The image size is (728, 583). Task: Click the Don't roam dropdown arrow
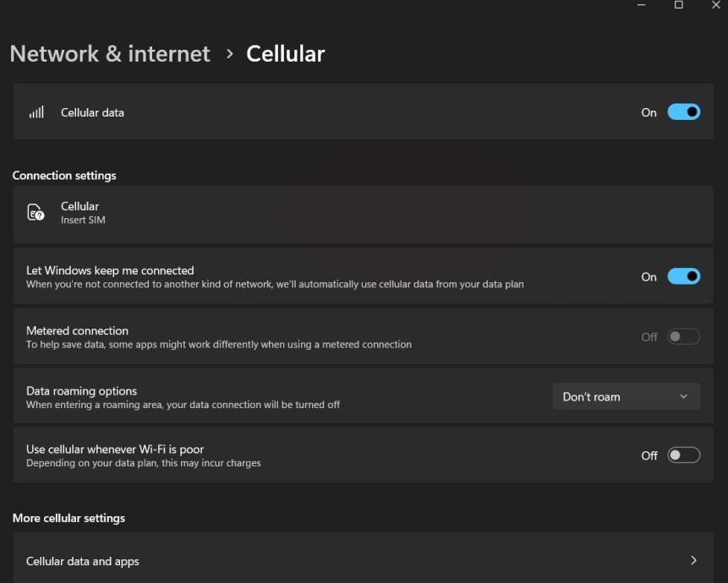[x=684, y=397]
